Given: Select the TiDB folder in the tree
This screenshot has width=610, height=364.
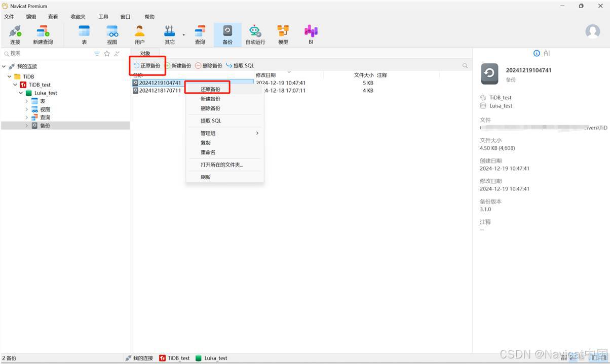Looking at the screenshot, I should click(x=28, y=76).
